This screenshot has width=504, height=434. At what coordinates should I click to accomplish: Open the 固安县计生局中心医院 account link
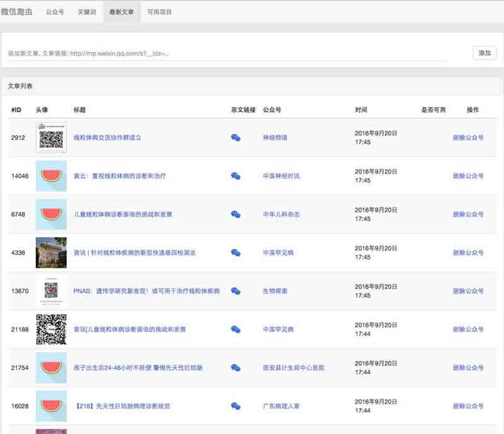[294, 368]
